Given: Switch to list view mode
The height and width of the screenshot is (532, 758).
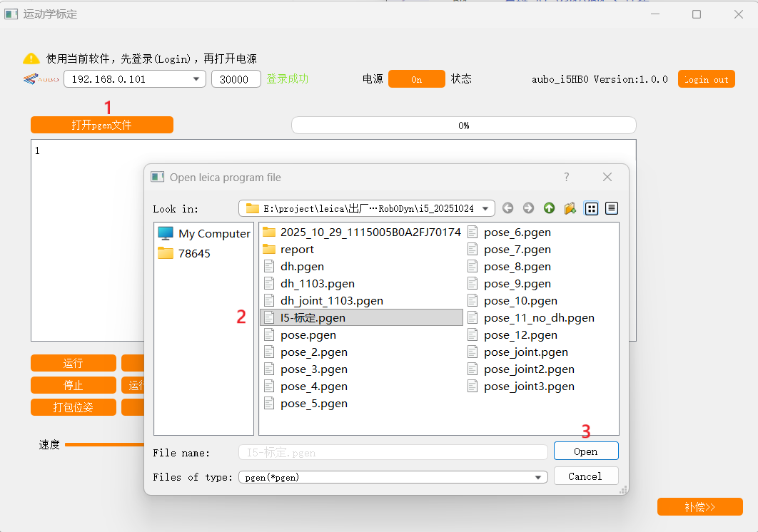Looking at the screenshot, I should coord(591,208).
